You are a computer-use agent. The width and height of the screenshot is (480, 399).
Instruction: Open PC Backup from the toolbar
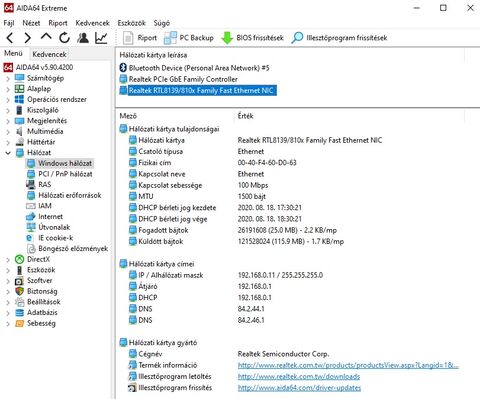189,38
